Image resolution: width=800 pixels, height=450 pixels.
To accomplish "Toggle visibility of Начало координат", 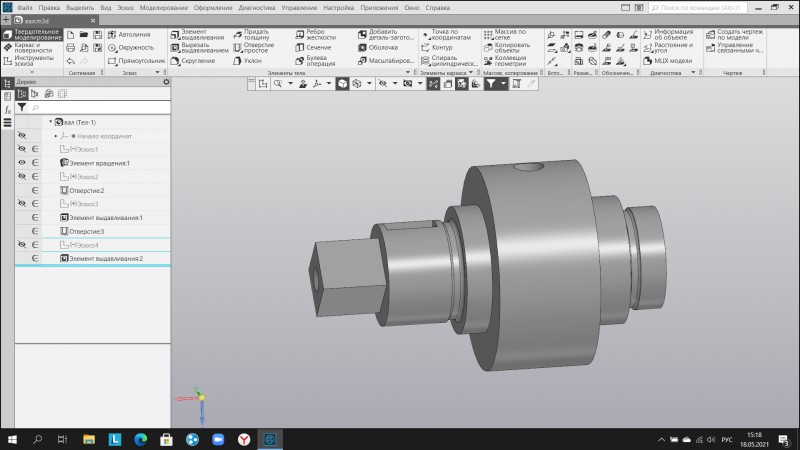I will coord(22,136).
